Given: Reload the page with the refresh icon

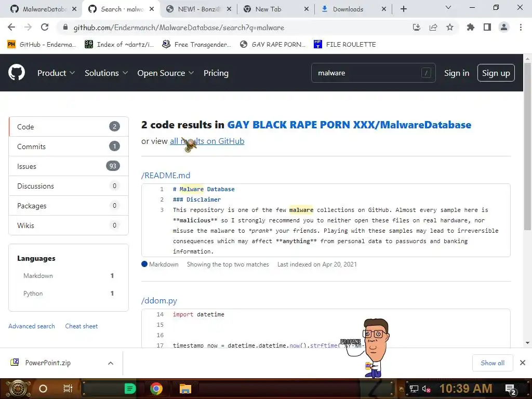Looking at the screenshot, I should [45, 28].
